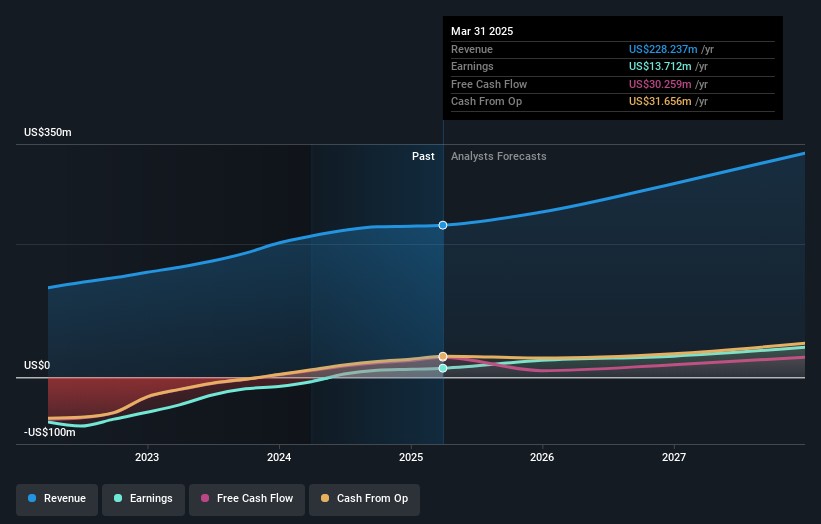Select the 2023 x-axis label
The height and width of the screenshot is (524, 821).
147,458
